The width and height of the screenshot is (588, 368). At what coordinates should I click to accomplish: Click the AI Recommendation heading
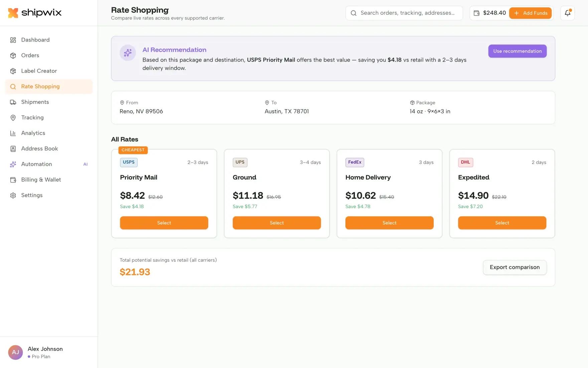(x=174, y=50)
